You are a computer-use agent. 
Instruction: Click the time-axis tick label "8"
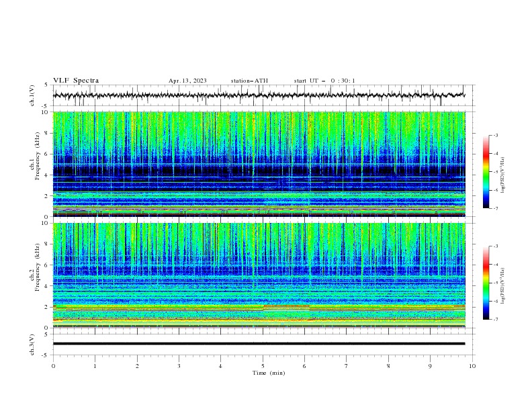point(388,366)
